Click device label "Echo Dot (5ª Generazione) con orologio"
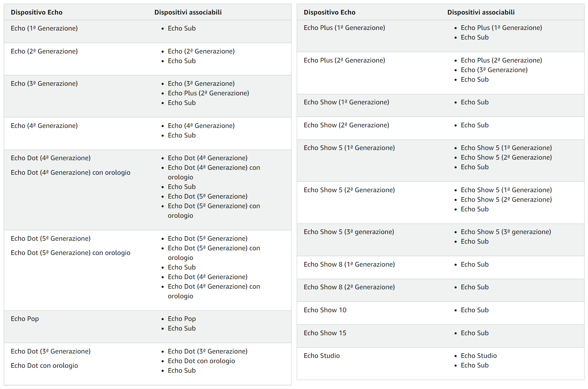The image size is (588, 389). [x=70, y=253]
